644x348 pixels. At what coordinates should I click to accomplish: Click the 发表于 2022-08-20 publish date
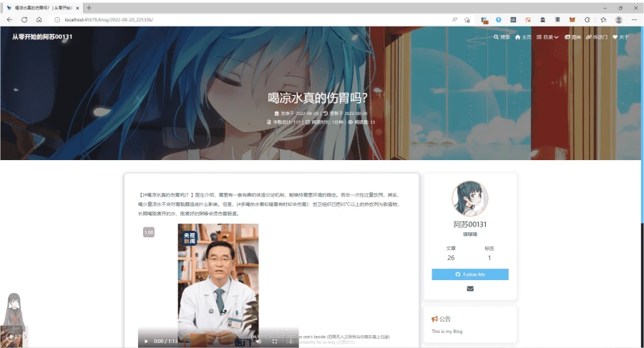[x=296, y=114]
